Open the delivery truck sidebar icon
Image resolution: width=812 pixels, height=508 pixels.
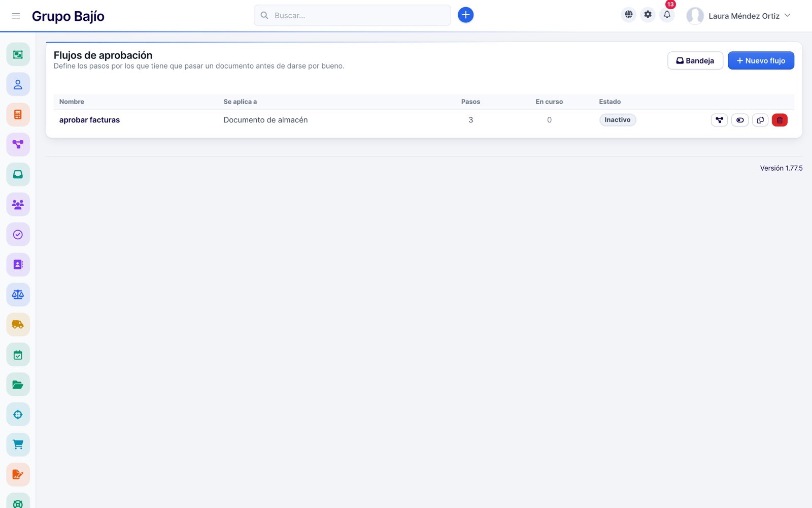click(x=18, y=324)
